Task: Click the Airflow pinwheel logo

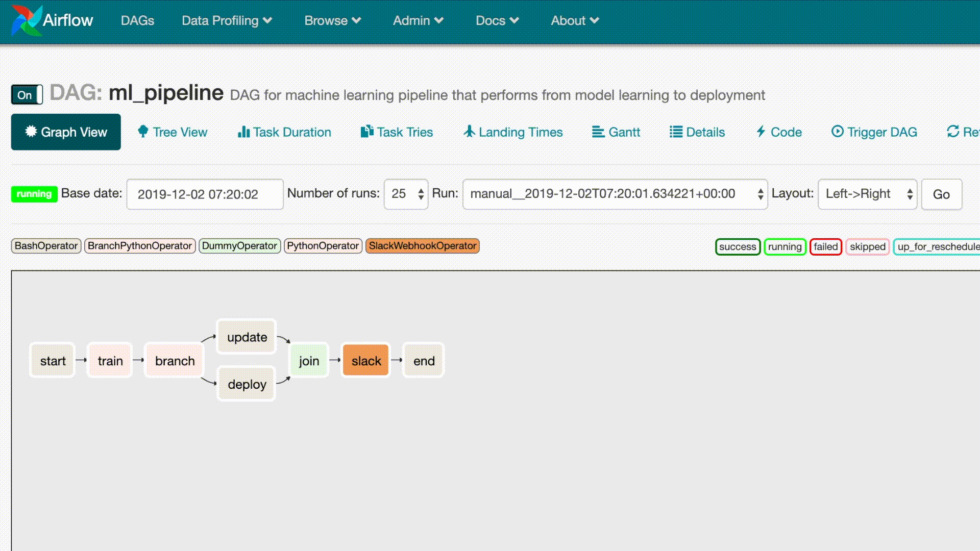Action: coord(27,20)
